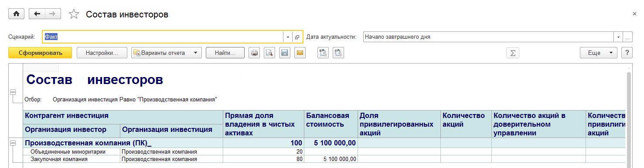Generate report with Сформировать button
Screen dimensions: 644x168
tap(41, 53)
